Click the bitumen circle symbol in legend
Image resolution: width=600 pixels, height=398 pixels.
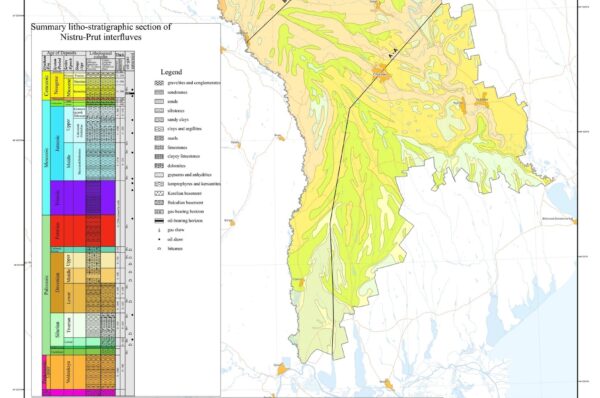pos(159,248)
